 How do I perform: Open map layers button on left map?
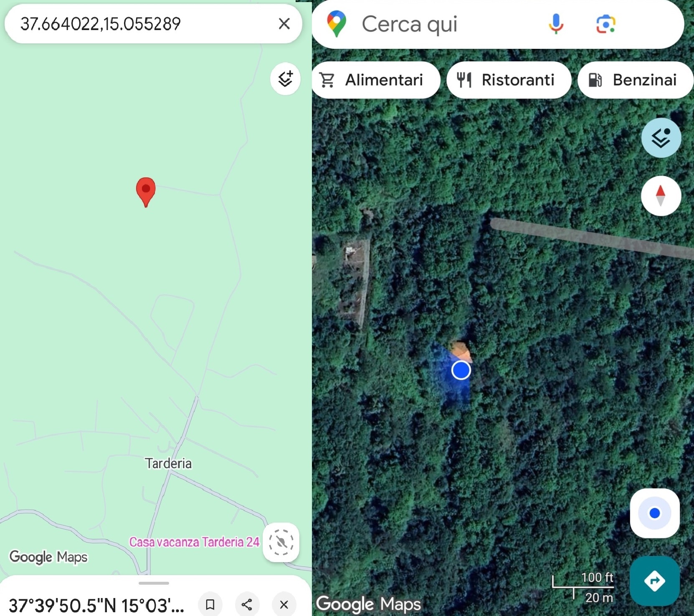(285, 79)
